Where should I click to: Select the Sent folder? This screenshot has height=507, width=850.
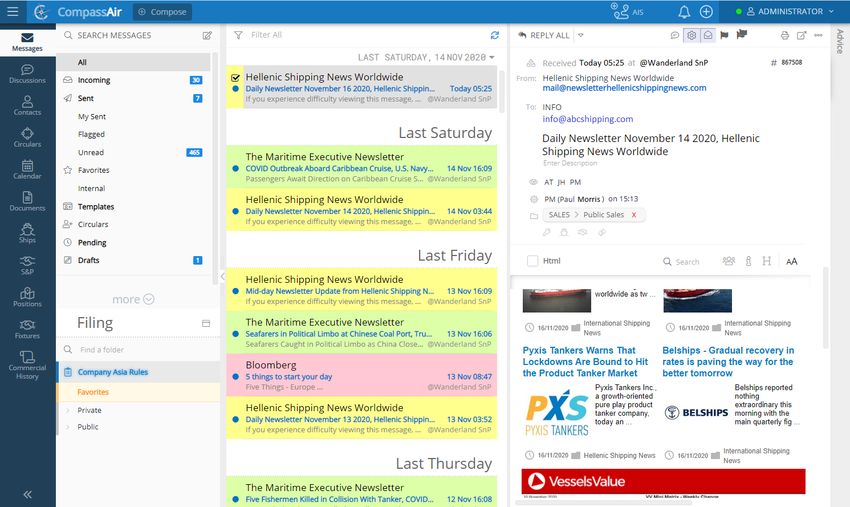(133, 98)
